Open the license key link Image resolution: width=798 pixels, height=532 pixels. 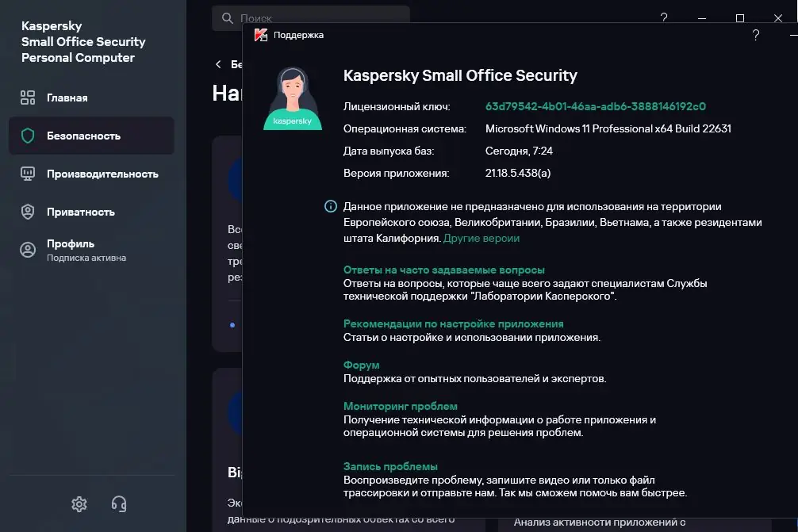(x=595, y=106)
